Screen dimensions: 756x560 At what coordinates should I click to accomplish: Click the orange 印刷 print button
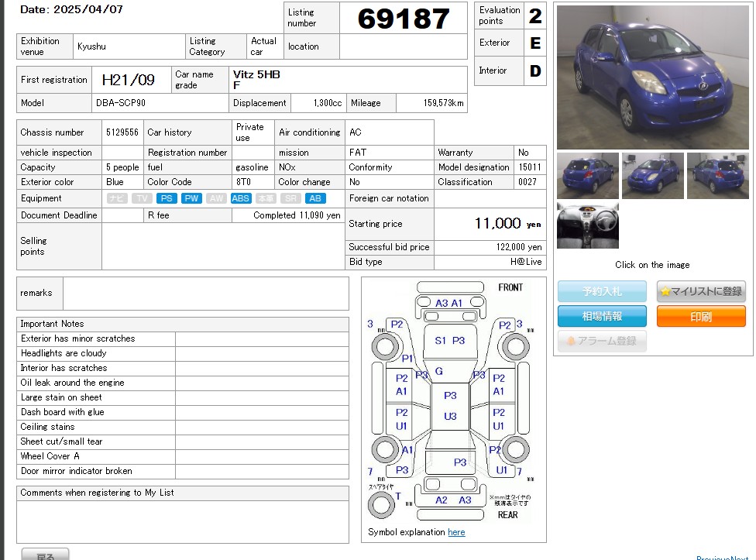(701, 316)
